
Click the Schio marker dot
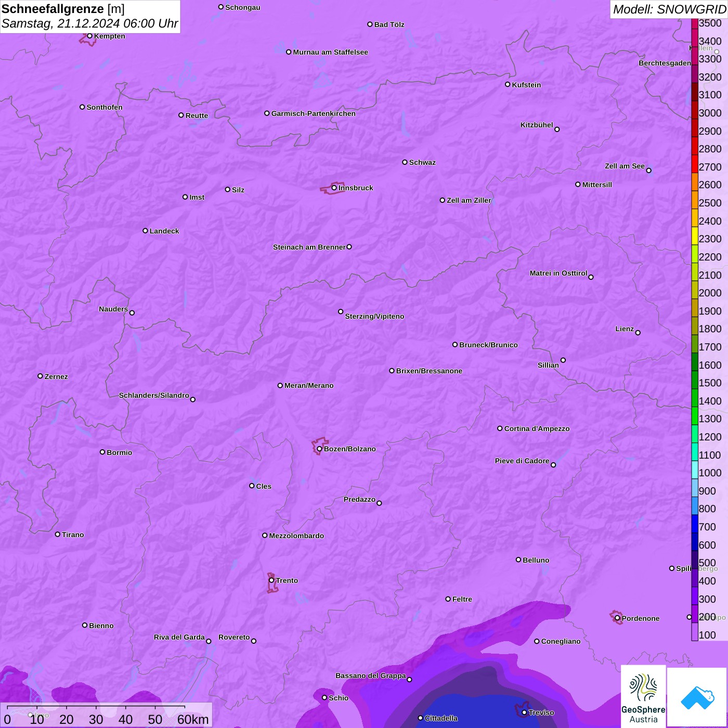[324, 697]
